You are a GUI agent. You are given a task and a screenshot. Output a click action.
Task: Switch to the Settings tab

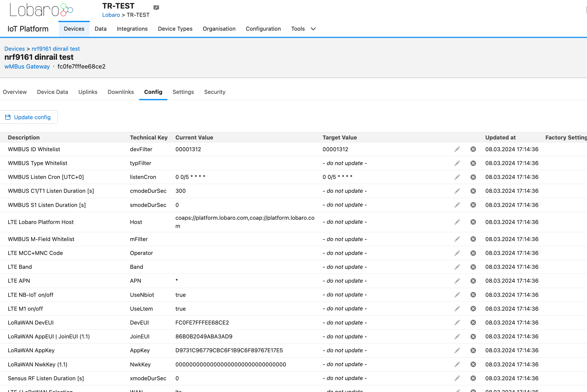pos(183,92)
